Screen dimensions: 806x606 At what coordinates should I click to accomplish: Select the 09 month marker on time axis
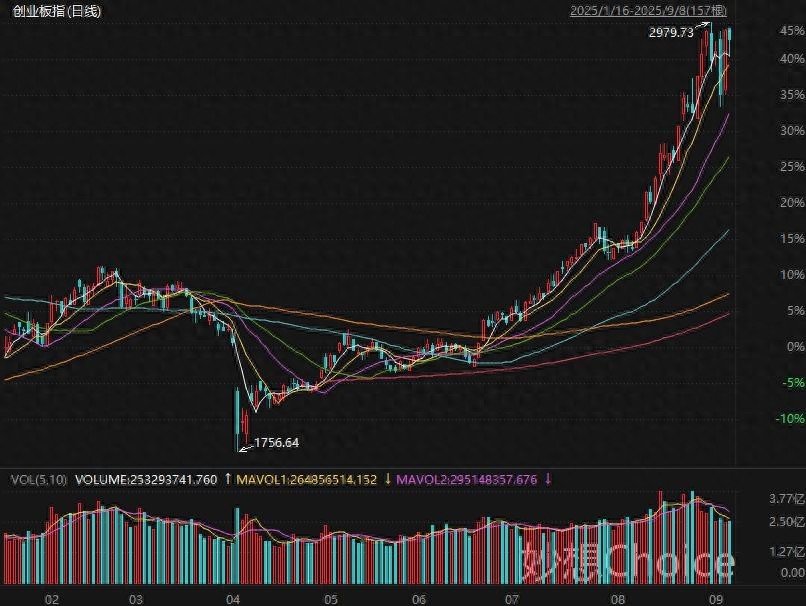(x=717, y=599)
